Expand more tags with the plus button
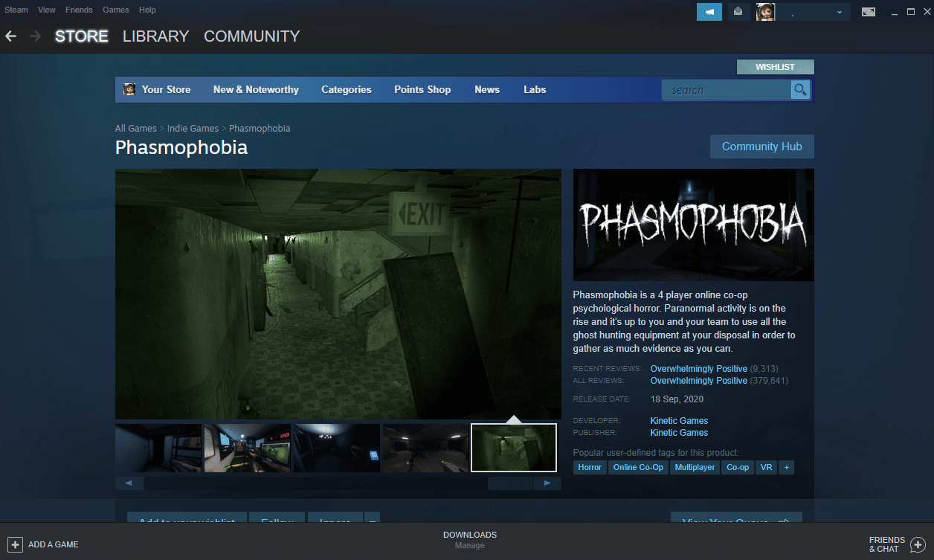Image resolution: width=934 pixels, height=560 pixels. coord(786,467)
